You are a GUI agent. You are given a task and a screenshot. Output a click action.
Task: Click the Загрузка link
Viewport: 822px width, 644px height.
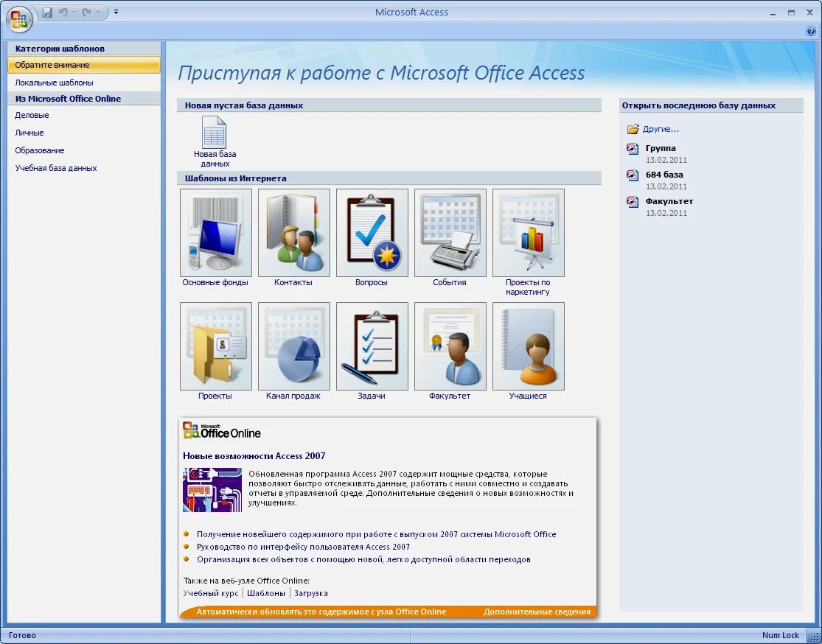click(x=311, y=593)
